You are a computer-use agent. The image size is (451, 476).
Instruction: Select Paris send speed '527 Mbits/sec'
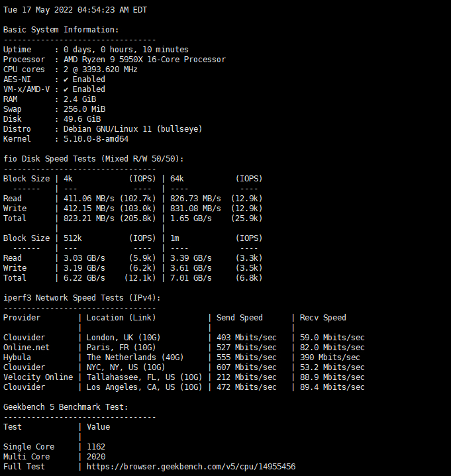tap(246, 348)
